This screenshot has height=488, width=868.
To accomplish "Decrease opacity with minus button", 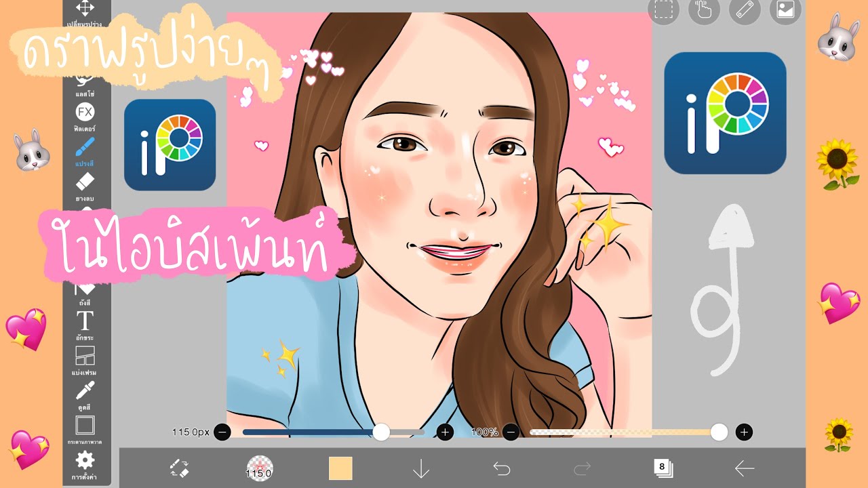I will (x=511, y=432).
